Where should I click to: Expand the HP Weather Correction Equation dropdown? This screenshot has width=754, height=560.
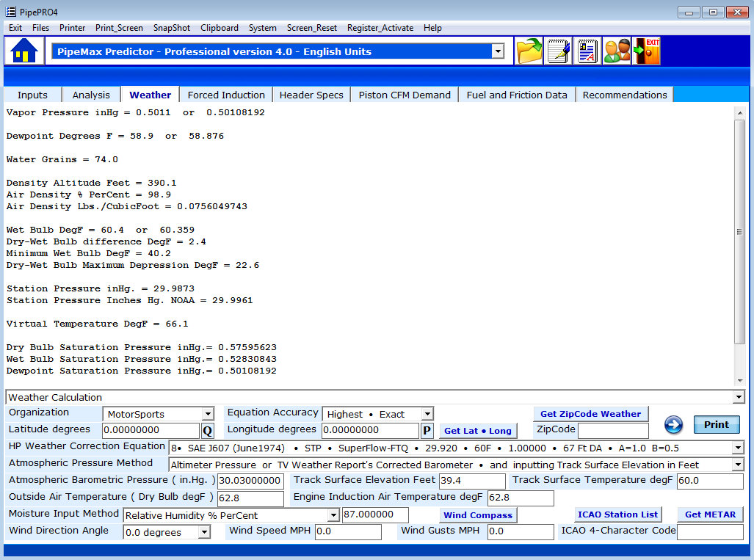coord(738,446)
